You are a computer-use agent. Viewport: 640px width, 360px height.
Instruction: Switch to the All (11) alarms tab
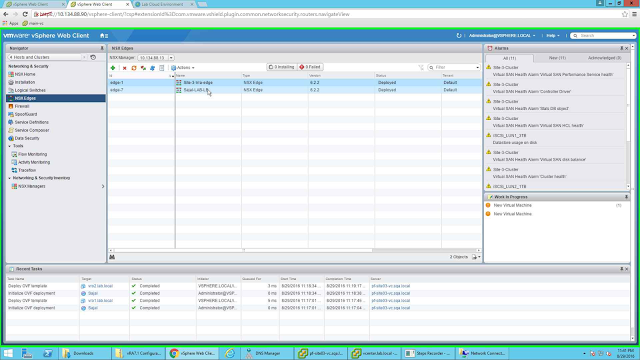(x=509, y=58)
